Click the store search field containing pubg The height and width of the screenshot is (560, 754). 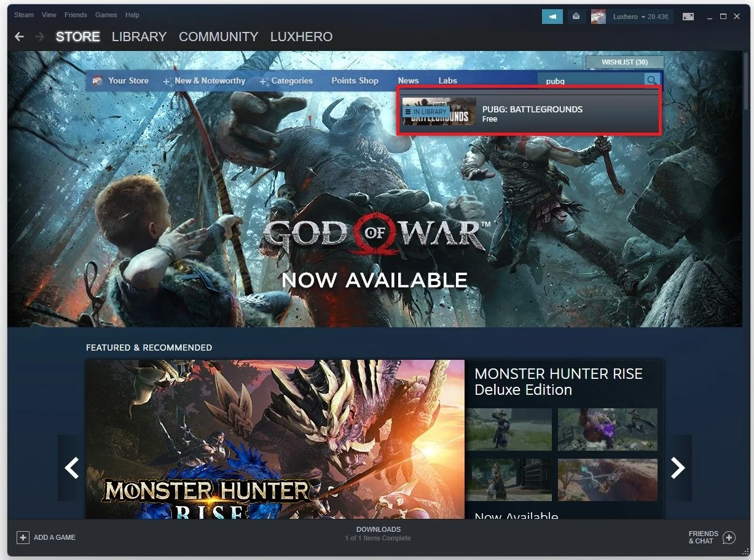tap(591, 80)
